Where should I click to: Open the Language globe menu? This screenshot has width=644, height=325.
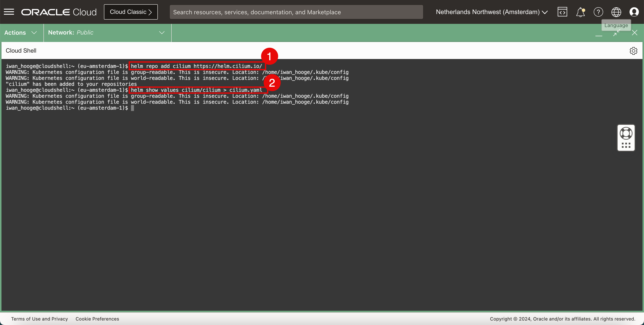point(616,12)
